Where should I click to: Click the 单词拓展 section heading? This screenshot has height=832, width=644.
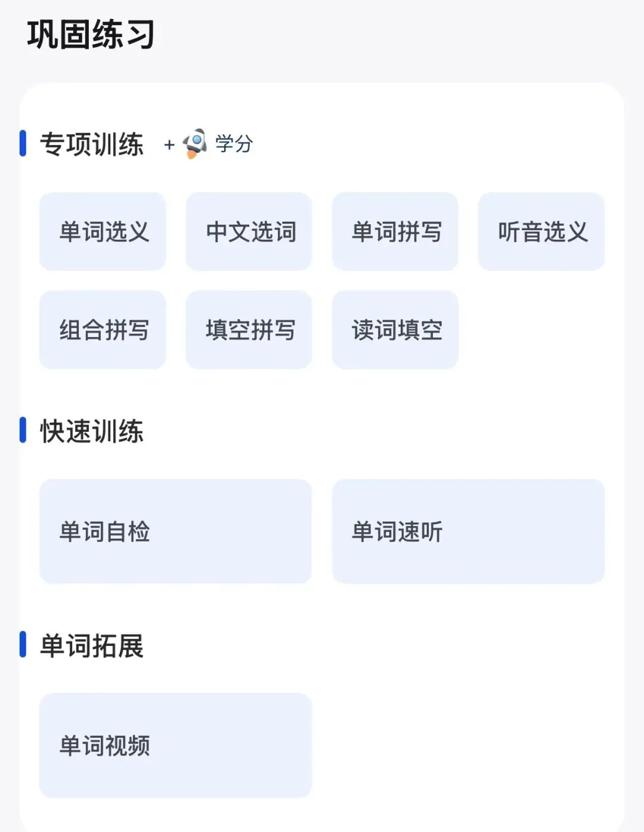coord(92,645)
